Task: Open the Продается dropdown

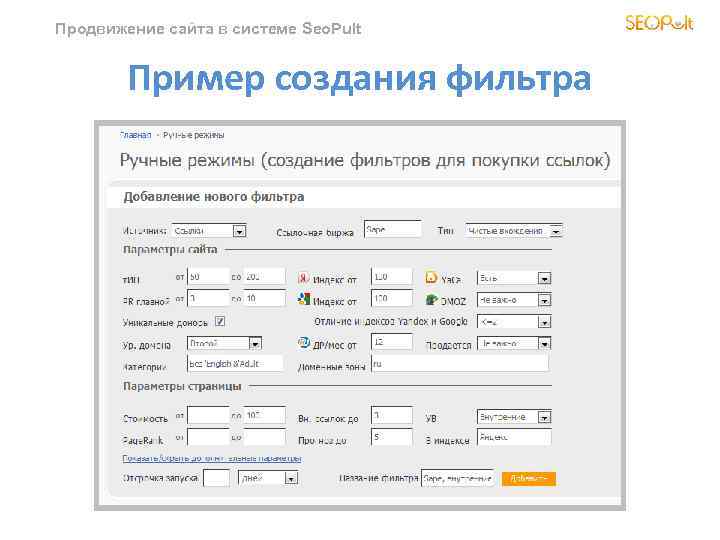Action: (x=514, y=343)
